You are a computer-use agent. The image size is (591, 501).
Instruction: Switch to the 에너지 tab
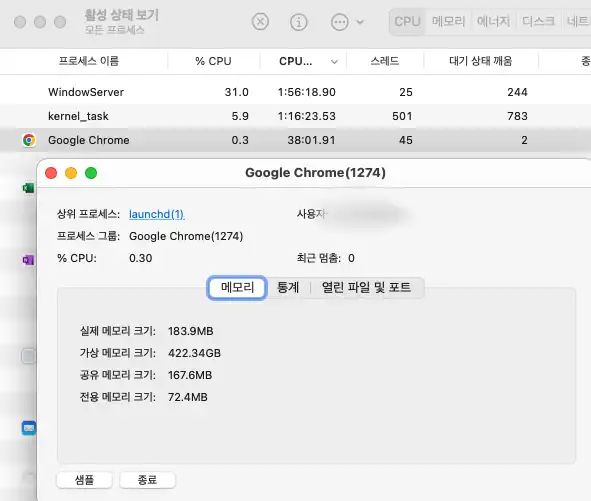coord(493,21)
